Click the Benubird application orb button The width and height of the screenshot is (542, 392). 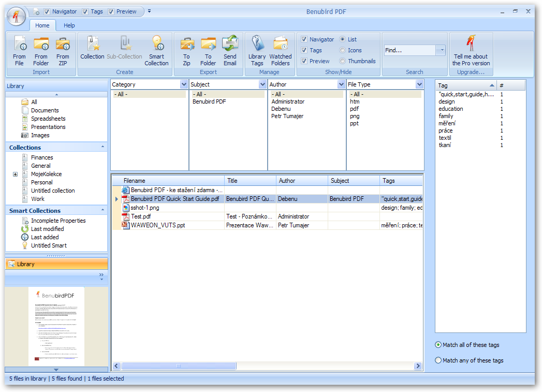[x=16, y=16]
